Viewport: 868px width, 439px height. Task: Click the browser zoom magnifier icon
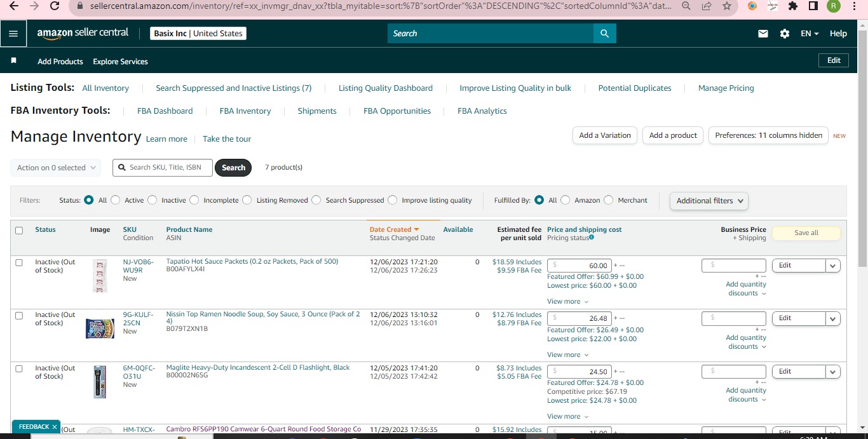click(686, 6)
